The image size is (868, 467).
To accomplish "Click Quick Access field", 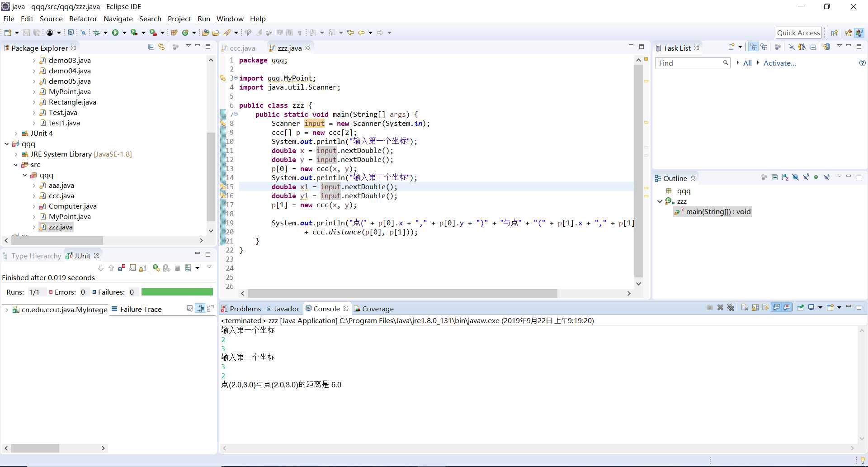I will (798, 33).
